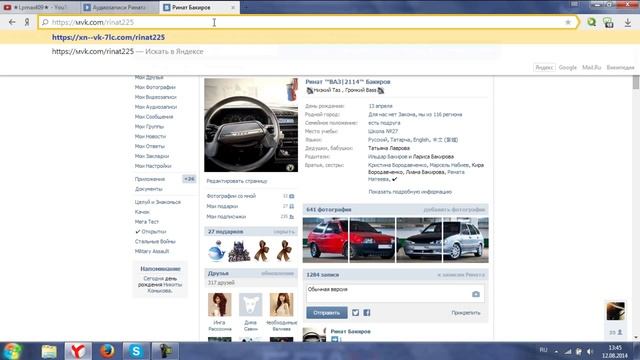
Task: Open the robot gift thumbnail
Action: 239,251
